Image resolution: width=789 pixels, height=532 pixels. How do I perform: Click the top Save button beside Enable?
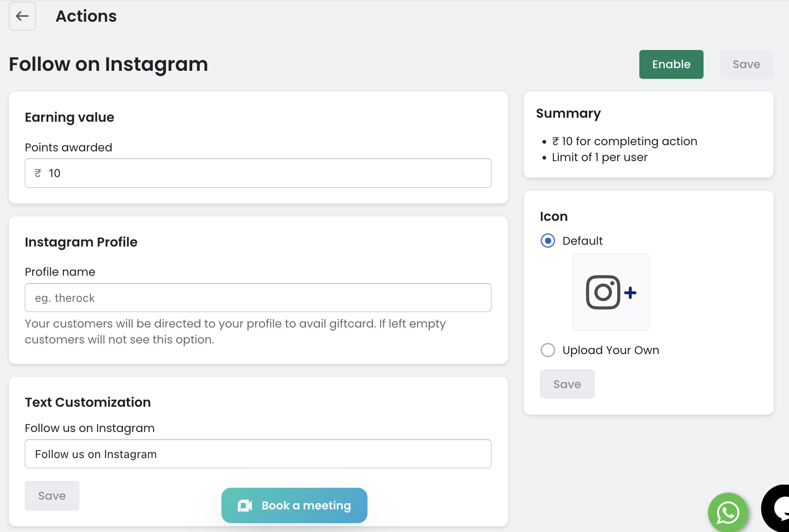click(x=746, y=65)
